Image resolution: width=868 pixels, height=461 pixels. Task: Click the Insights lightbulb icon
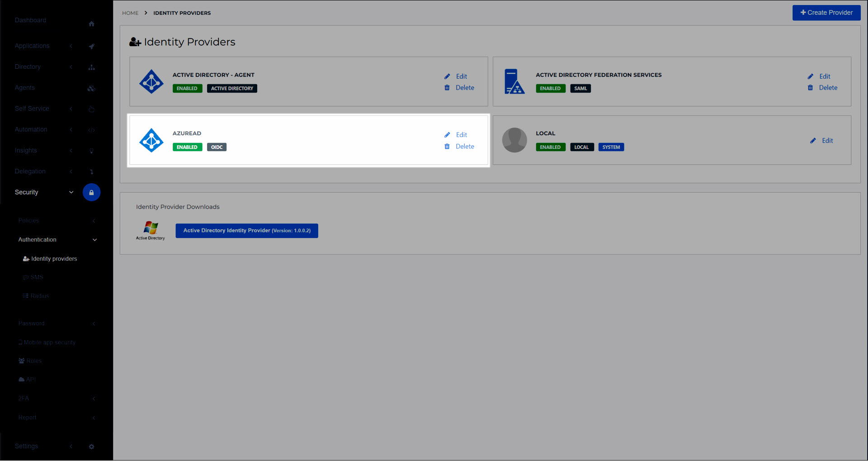click(91, 151)
